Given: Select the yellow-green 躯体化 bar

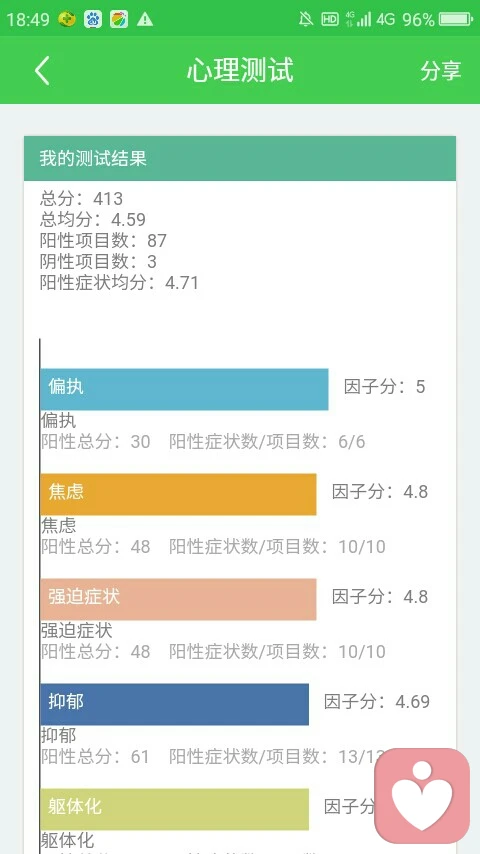Looking at the screenshot, I should click(x=174, y=809).
